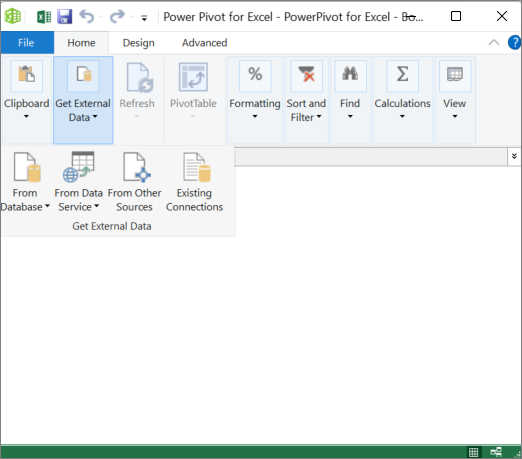This screenshot has width=522, height=459.
Task: Collapse the ribbon with the caret icon
Action: [494, 43]
